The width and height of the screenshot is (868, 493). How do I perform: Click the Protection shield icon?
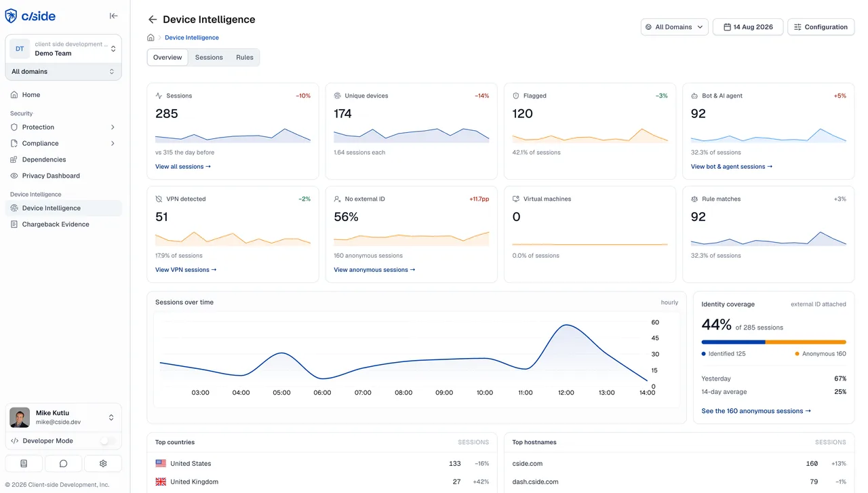14,127
